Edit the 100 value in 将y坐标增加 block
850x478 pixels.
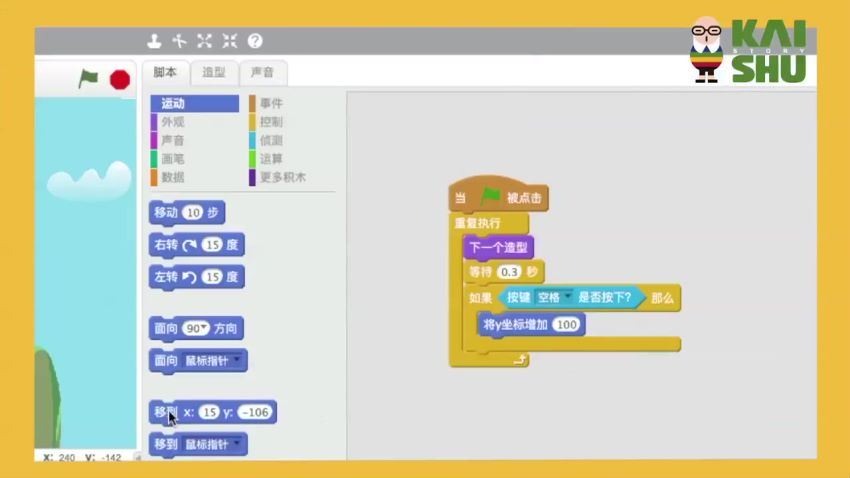pos(567,325)
